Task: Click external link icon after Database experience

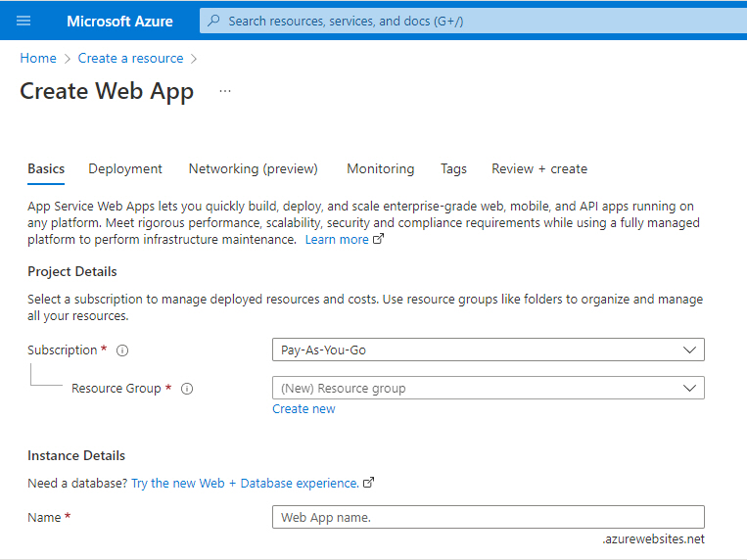Action: click(368, 483)
